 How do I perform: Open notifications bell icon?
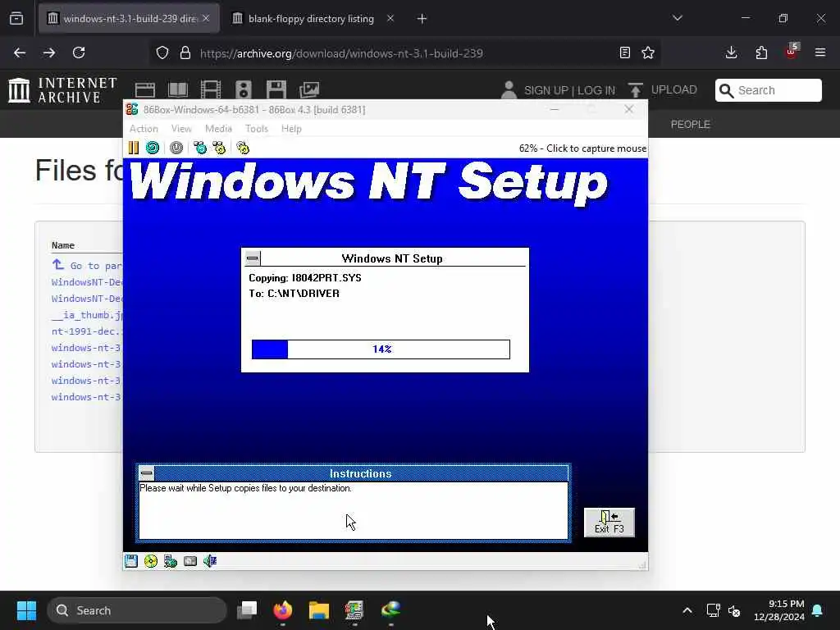point(818,610)
